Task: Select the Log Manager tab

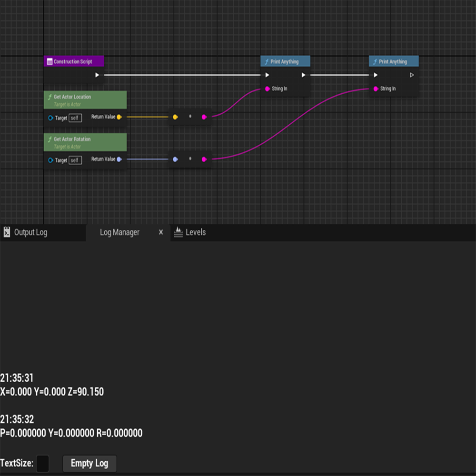Action: tap(119, 232)
